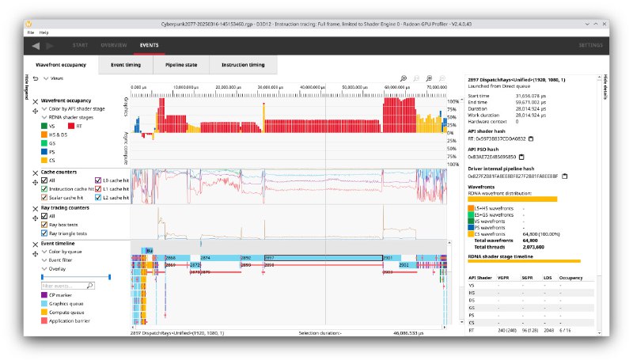Click the red RT color swatch
This screenshot has width=633, height=364.
[x=71, y=127]
